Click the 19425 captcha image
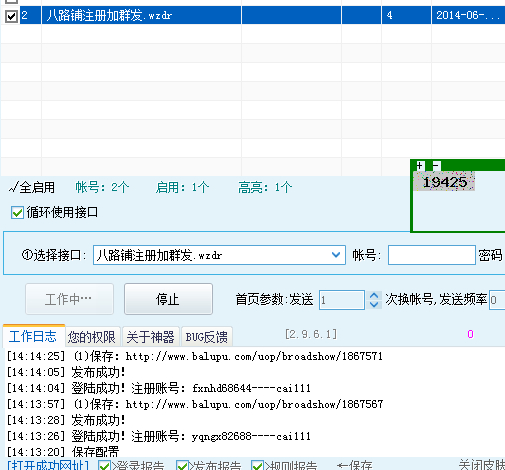 click(x=444, y=182)
